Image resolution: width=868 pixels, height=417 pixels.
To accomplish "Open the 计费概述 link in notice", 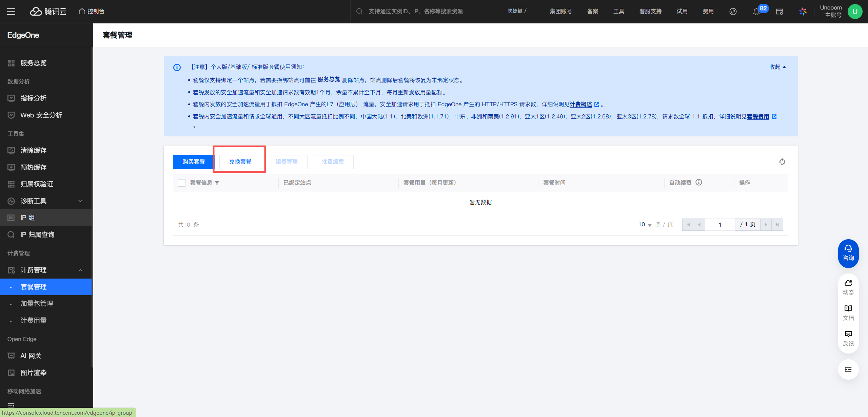I will 581,105.
